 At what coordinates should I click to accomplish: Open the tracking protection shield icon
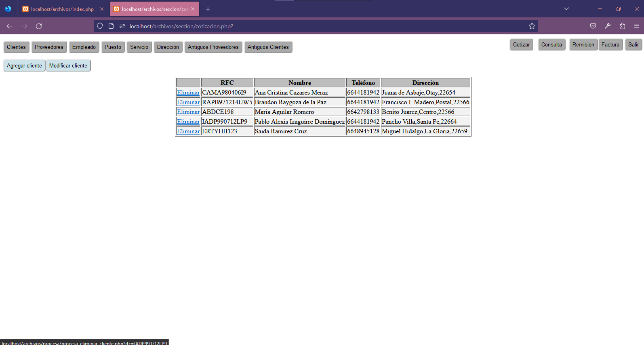coord(100,26)
